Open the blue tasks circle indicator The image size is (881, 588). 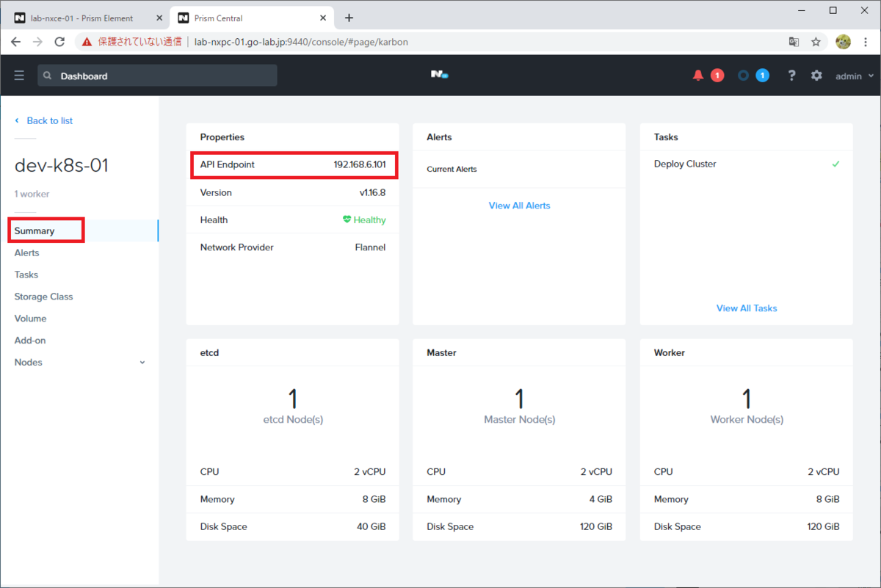pyautogui.click(x=743, y=76)
